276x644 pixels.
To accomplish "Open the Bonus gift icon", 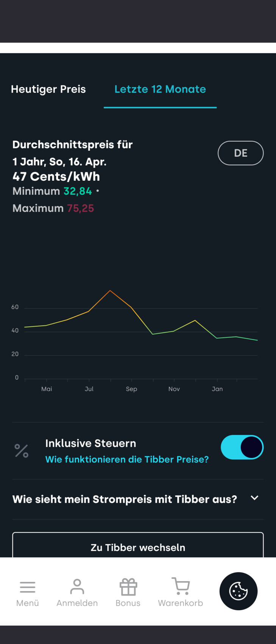I will [128, 587].
